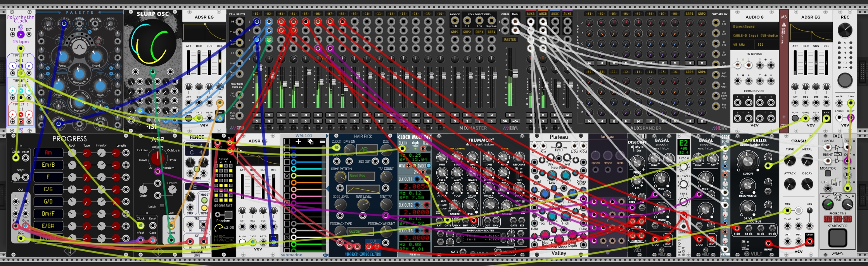The image size is (868, 266).
Task: Click the PUSH button on bottom-row ADSR EG
Action: pos(242,242)
